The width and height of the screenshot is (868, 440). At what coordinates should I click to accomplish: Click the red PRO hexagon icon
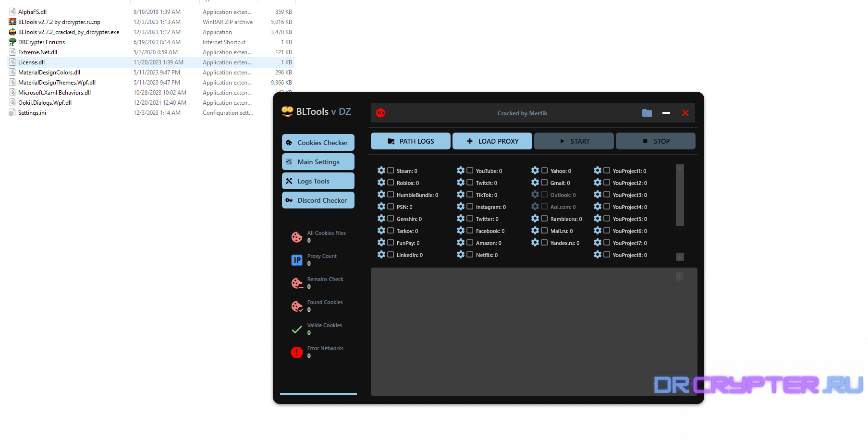380,113
